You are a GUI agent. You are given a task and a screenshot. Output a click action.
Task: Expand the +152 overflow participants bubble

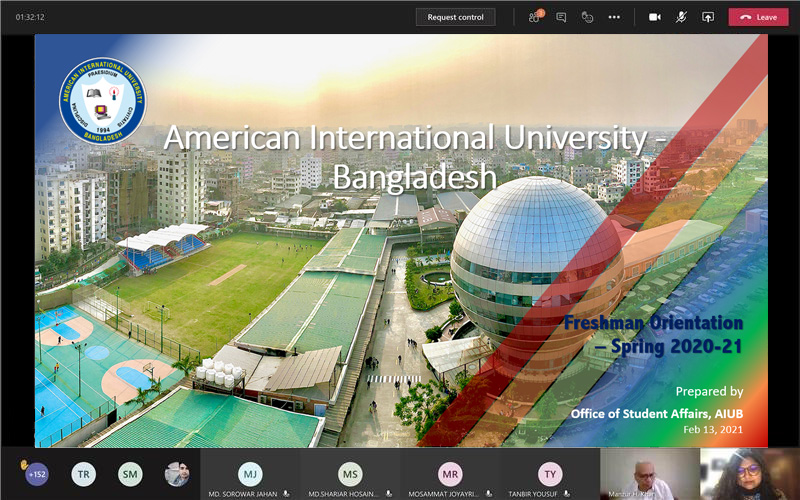coord(37,474)
